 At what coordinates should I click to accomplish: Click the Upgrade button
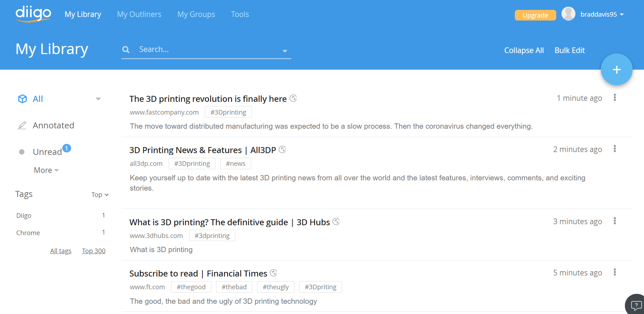click(x=535, y=15)
